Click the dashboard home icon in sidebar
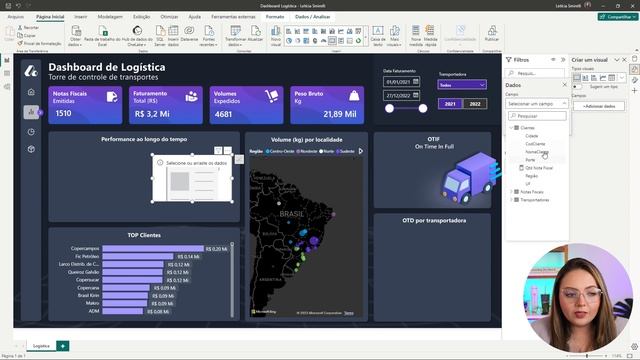The width and height of the screenshot is (640, 360). pos(31,92)
